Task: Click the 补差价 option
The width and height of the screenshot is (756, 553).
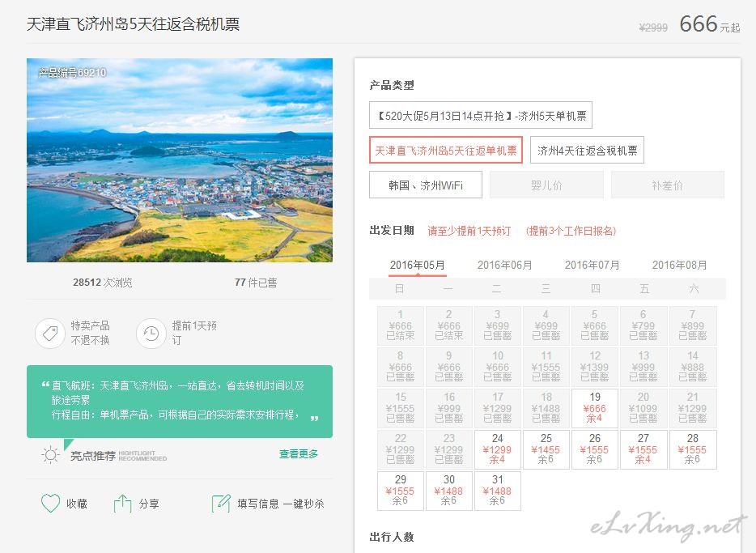Action: [x=667, y=185]
